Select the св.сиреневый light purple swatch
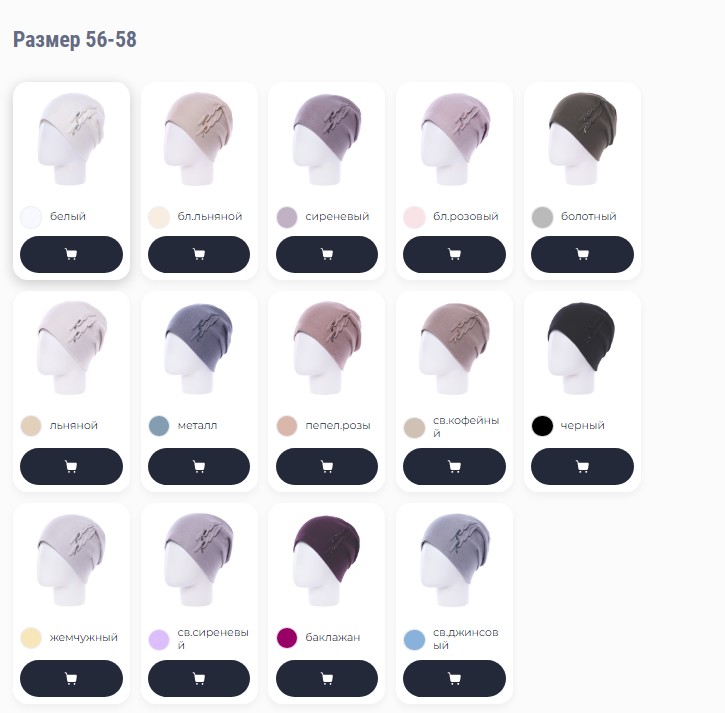Image resolution: width=725 pixels, height=713 pixels. (159, 639)
